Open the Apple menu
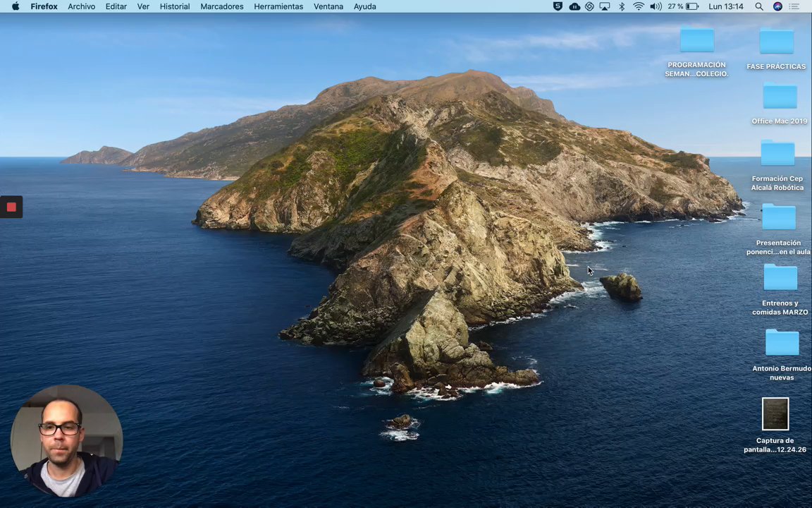 coord(16,6)
